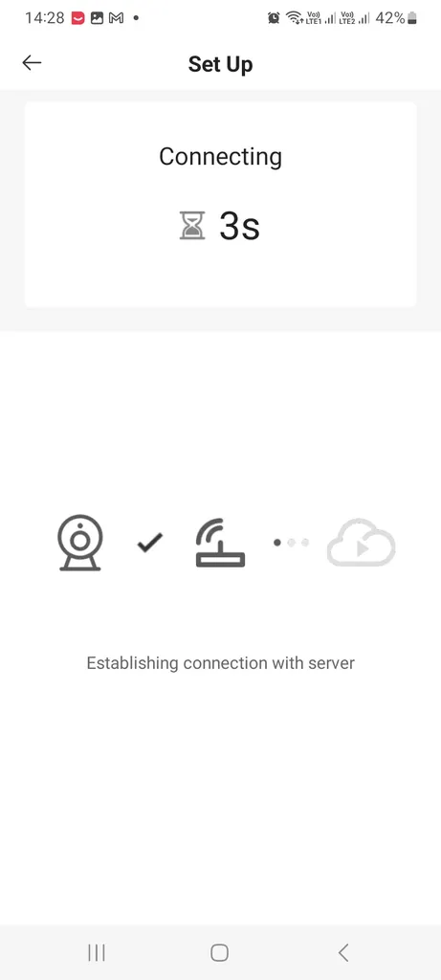Screen dimensions: 441x980
Task: Tap the red app notification icon
Action: click(x=77, y=18)
